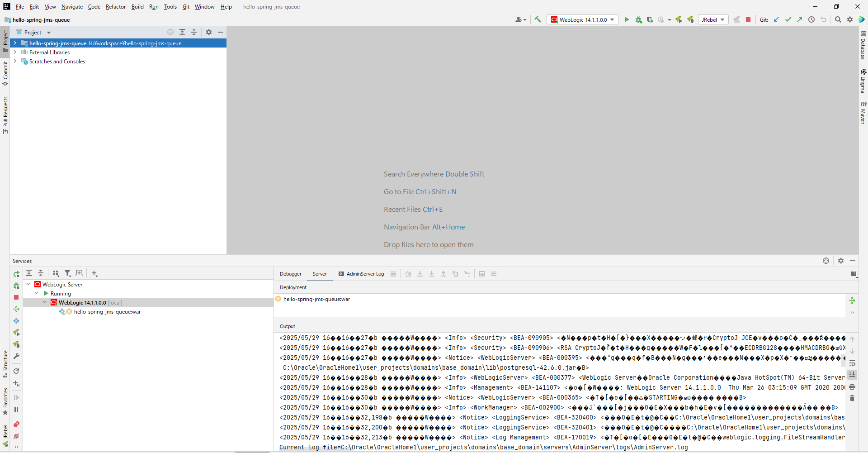Hide the Project panel

click(221, 32)
